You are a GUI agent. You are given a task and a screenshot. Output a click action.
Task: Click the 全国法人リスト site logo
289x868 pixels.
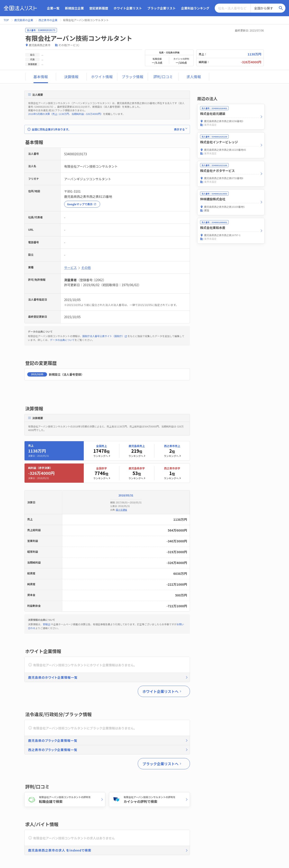(x=20, y=8)
